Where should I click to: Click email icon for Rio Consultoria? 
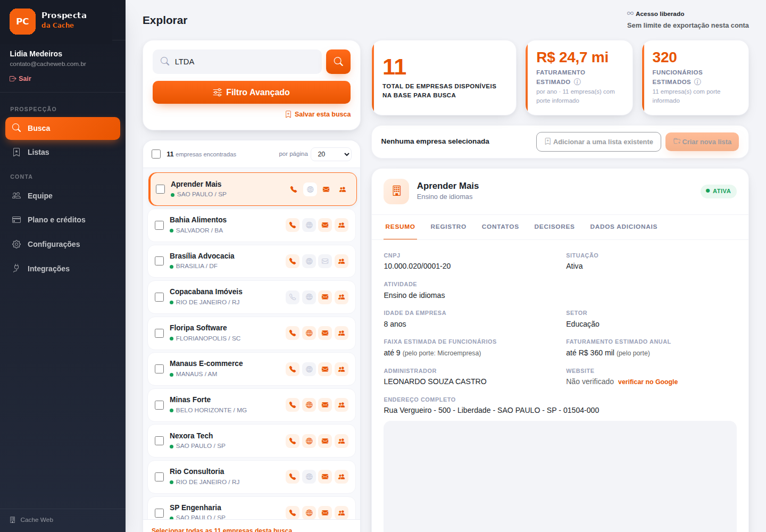tap(325, 477)
